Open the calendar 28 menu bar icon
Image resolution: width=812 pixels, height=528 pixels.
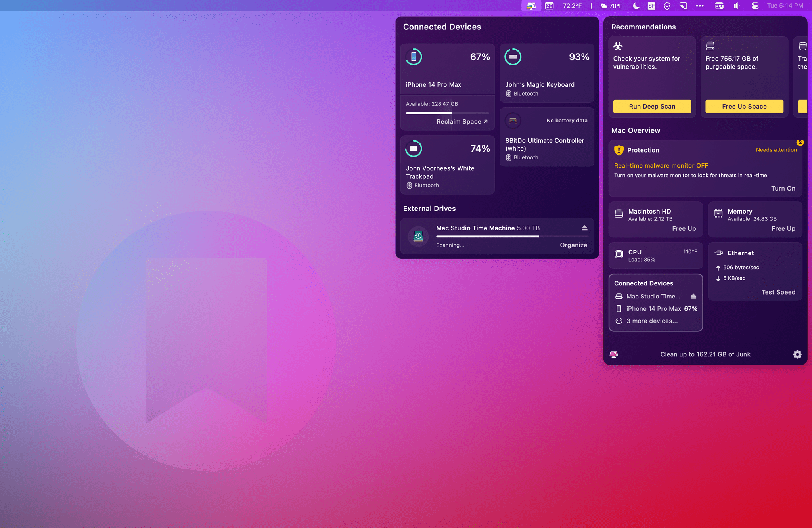click(549, 6)
